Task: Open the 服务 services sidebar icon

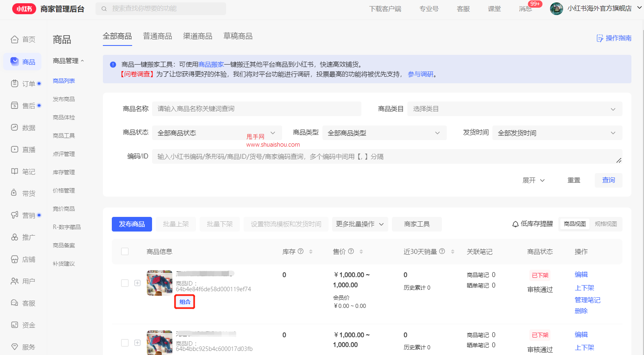Action: (15, 346)
